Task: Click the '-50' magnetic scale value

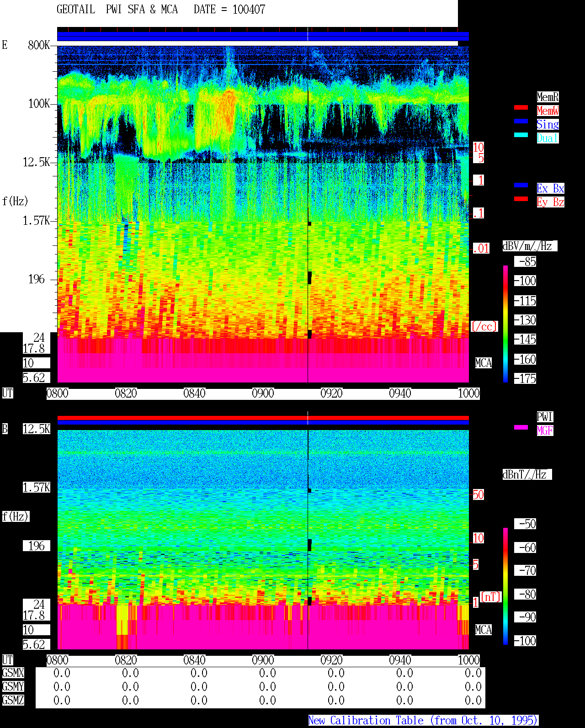Action: pos(525,524)
